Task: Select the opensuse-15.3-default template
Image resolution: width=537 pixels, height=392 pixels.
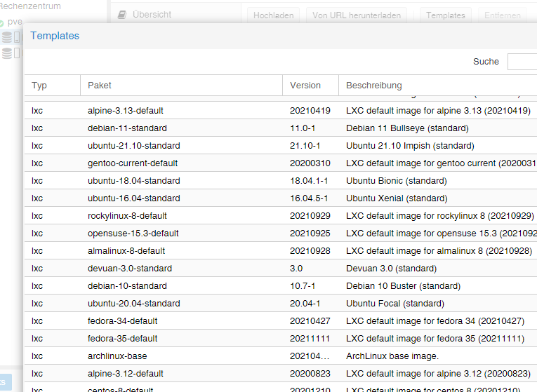Action: 281,234
